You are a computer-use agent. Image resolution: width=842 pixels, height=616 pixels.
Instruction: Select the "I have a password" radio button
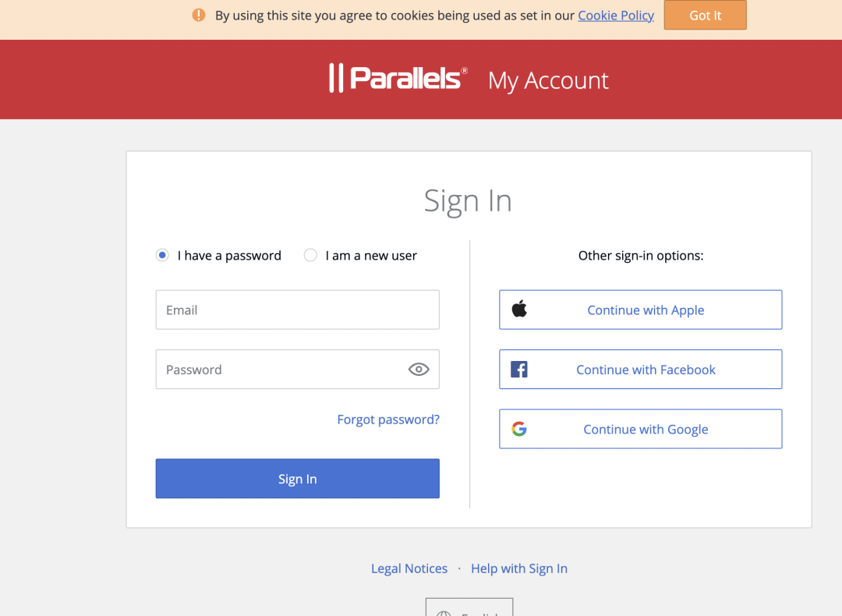162,255
